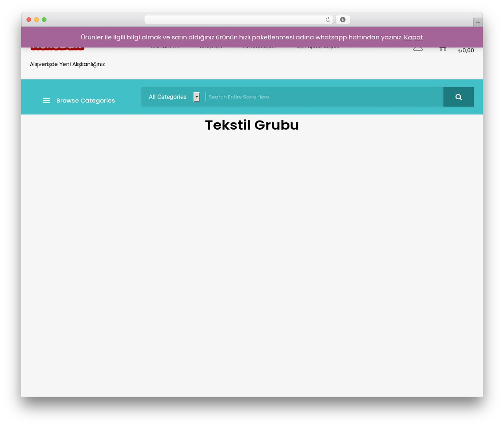
Task: Click the green fullscreen window button
Action: (44, 20)
